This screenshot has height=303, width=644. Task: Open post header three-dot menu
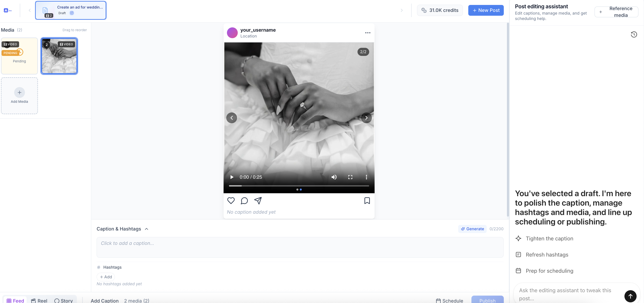pyautogui.click(x=367, y=33)
